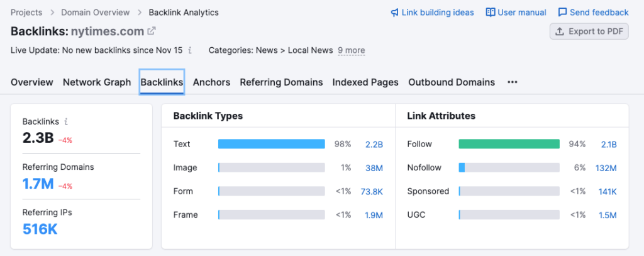
Task: Click the 141K Sponsored links count
Action: point(608,191)
